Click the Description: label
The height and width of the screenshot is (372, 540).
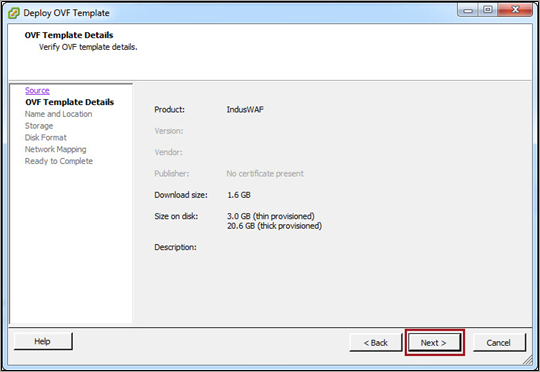pyautogui.click(x=175, y=247)
